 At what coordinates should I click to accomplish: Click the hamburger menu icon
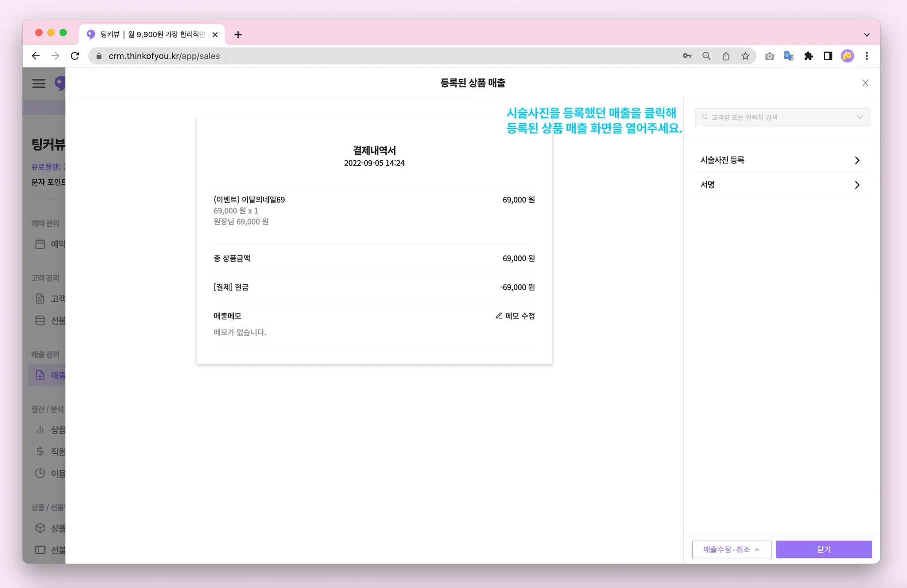point(39,83)
